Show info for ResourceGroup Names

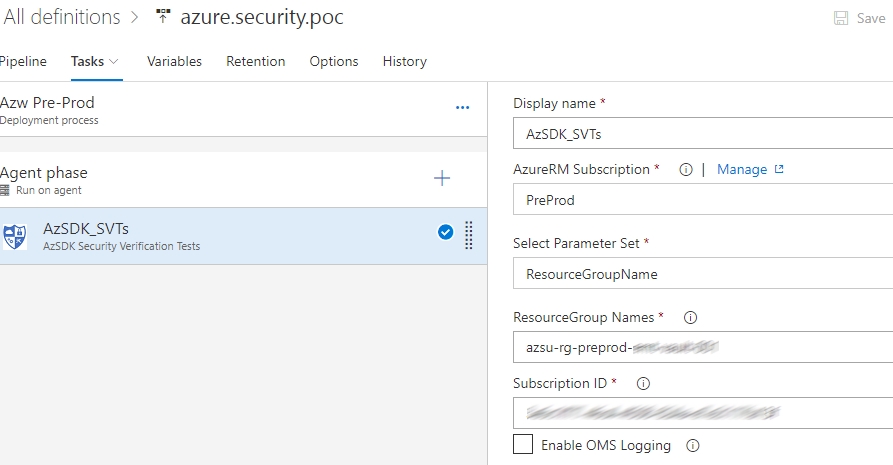point(690,318)
